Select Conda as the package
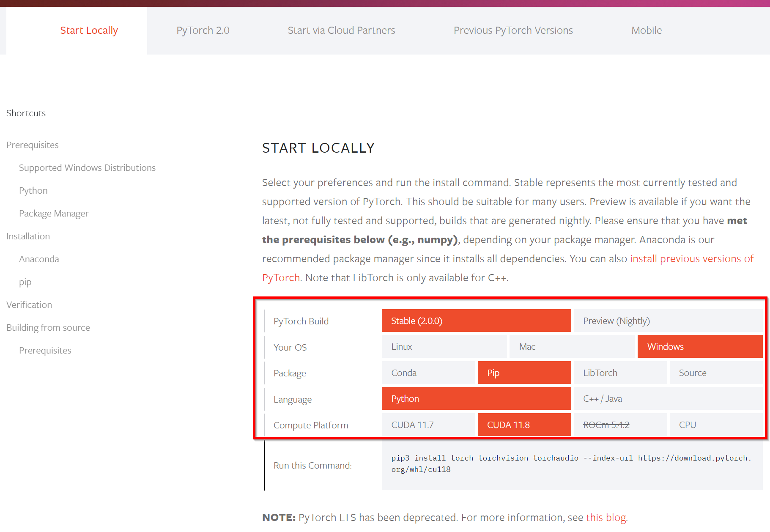This screenshot has height=532, width=770. click(x=428, y=373)
